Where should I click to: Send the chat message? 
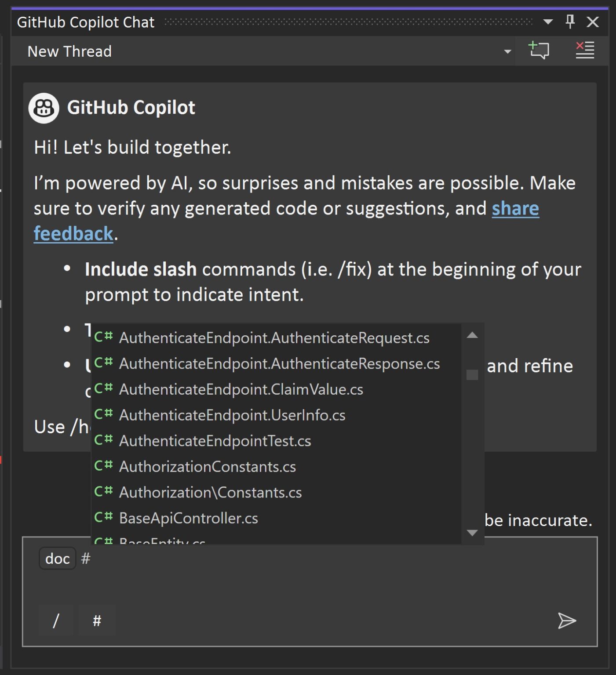[567, 621]
